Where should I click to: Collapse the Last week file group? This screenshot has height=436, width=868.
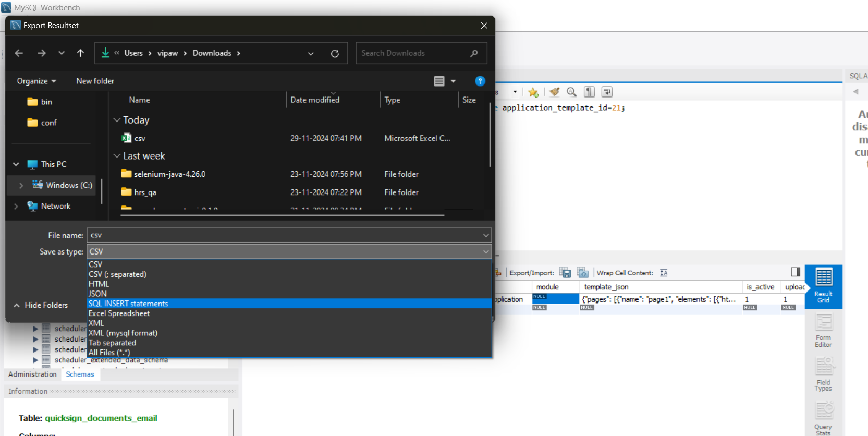117,156
